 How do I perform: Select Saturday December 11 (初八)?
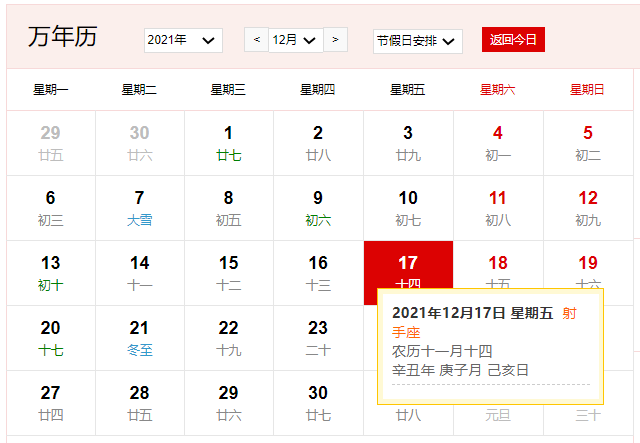click(498, 208)
